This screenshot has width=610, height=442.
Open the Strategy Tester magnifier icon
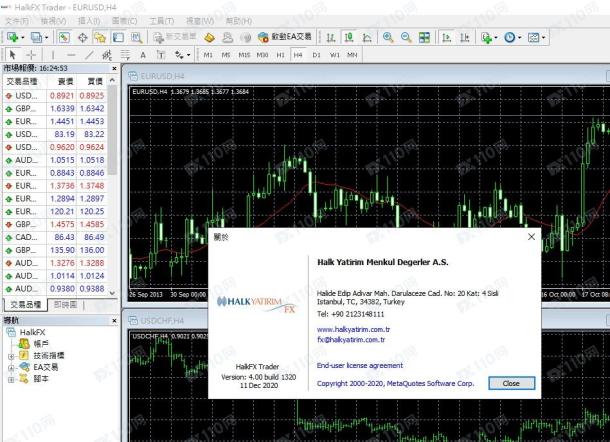(x=136, y=37)
